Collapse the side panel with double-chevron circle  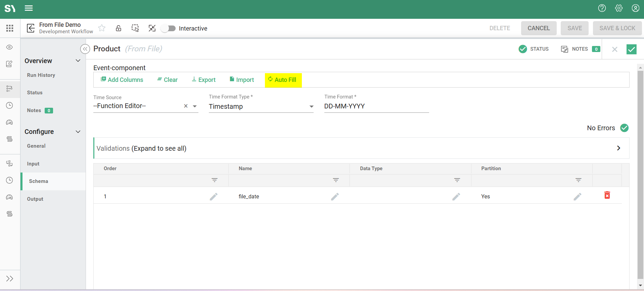(x=85, y=49)
